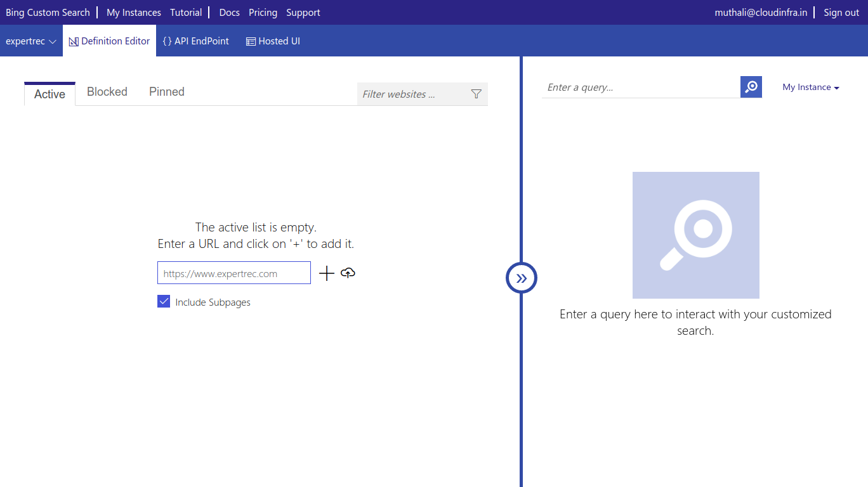Click the website URL input field
This screenshot has width=868, height=487.
click(233, 273)
